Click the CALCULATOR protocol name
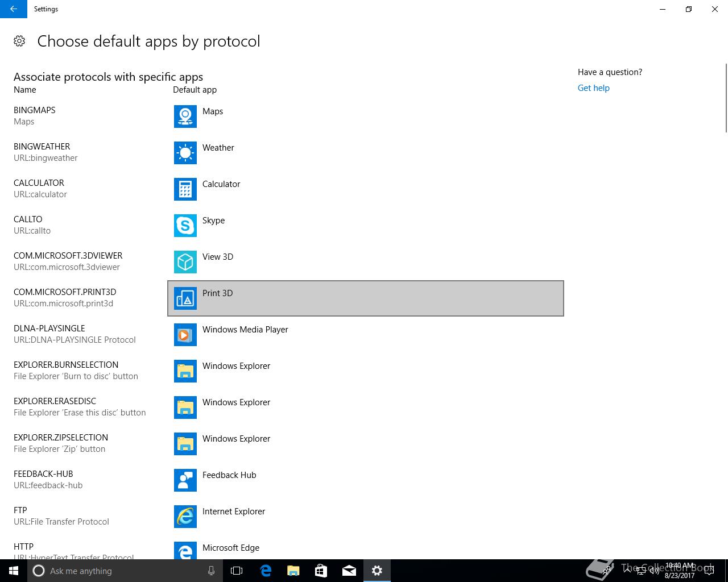 click(x=39, y=183)
